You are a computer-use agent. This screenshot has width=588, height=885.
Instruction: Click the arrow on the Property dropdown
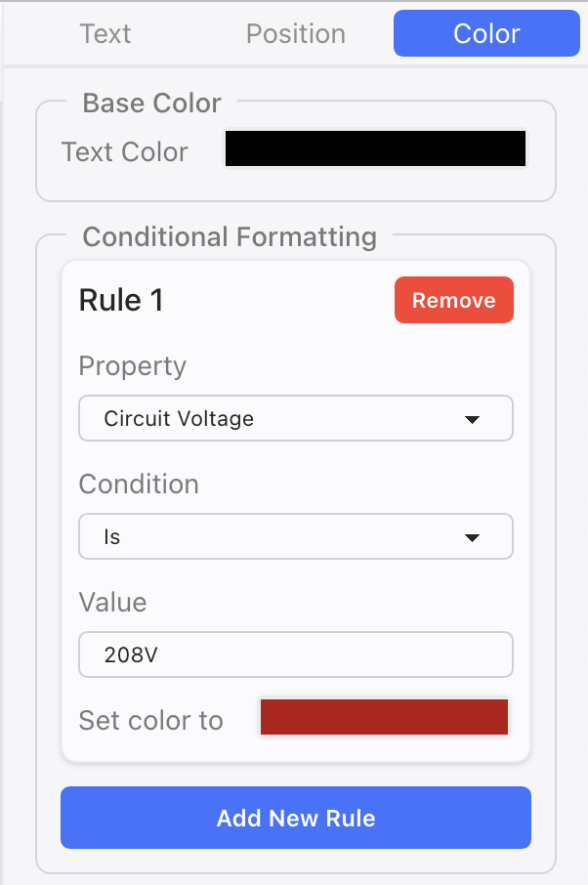point(472,420)
